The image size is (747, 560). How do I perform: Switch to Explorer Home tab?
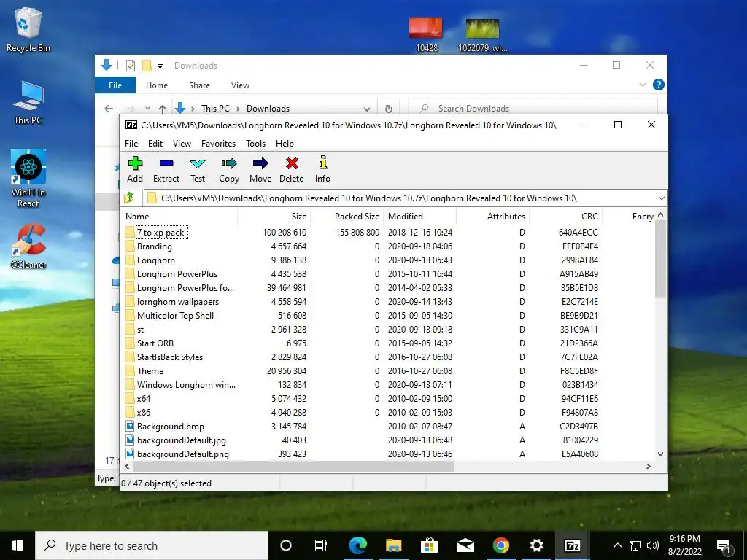pyautogui.click(x=157, y=85)
